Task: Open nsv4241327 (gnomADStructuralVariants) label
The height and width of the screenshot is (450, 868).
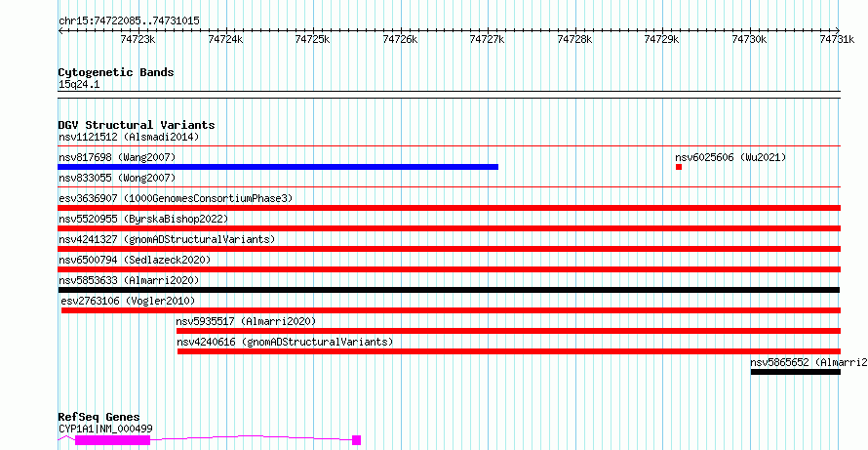Action: [167, 239]
